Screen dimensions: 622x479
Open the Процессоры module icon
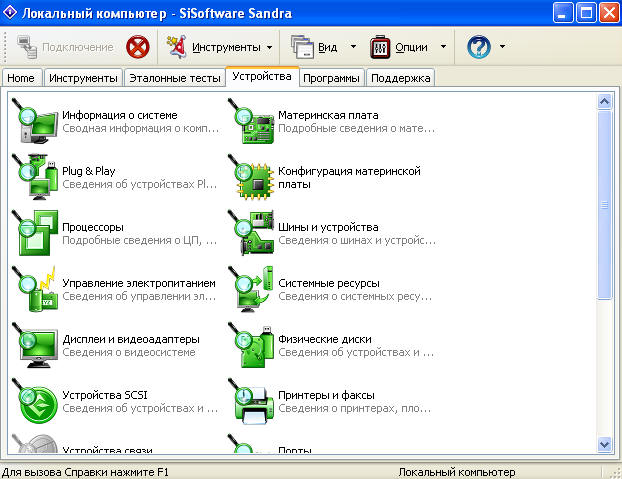click(35, 233)
